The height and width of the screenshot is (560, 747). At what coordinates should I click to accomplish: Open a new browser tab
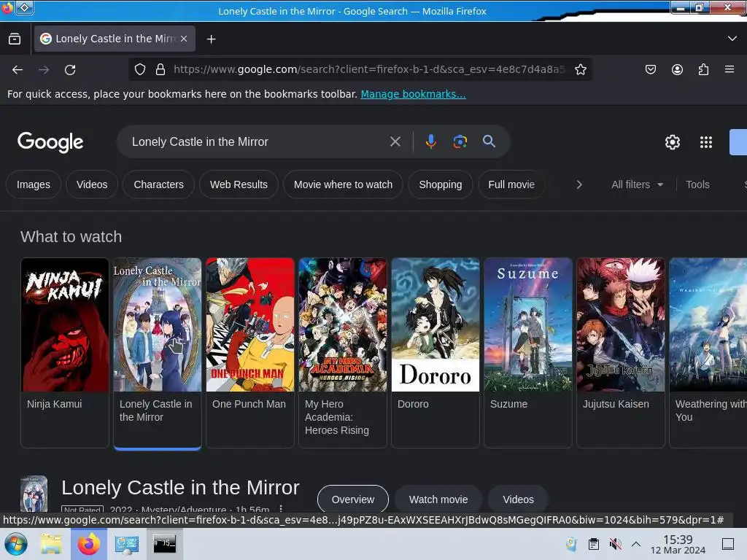[211, 39]
